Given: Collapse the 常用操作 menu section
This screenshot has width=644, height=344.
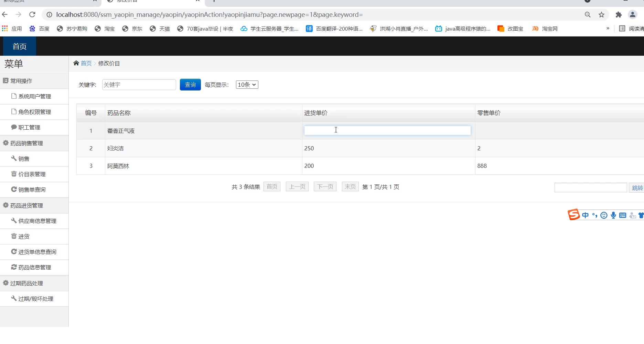Looking at the screenshot, I should 34,81.
